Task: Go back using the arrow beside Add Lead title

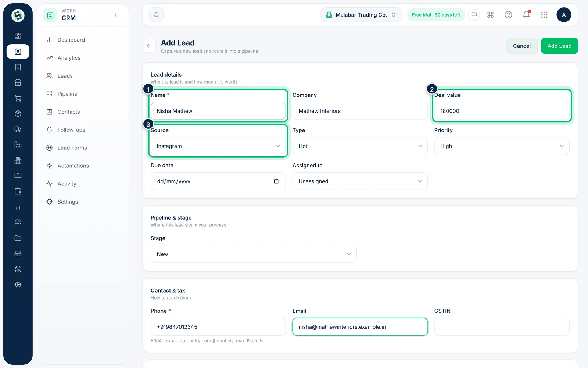Action: coord(149,46)
